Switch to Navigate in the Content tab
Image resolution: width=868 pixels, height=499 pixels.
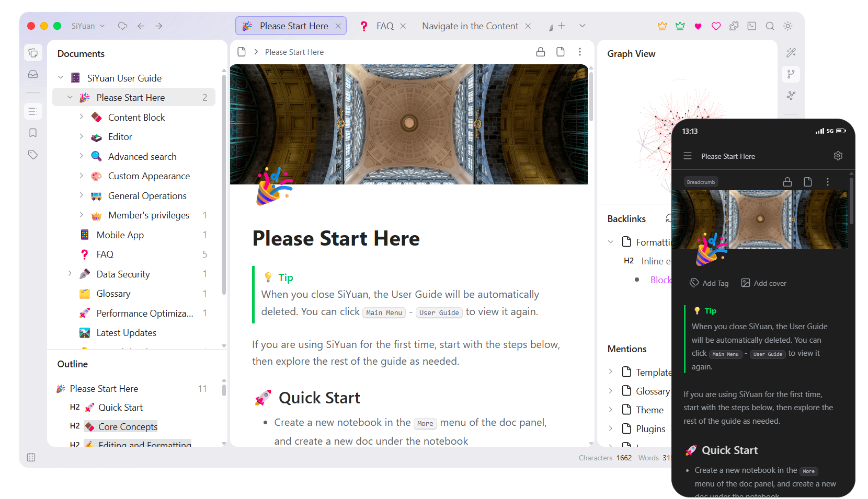coord(476,26)
